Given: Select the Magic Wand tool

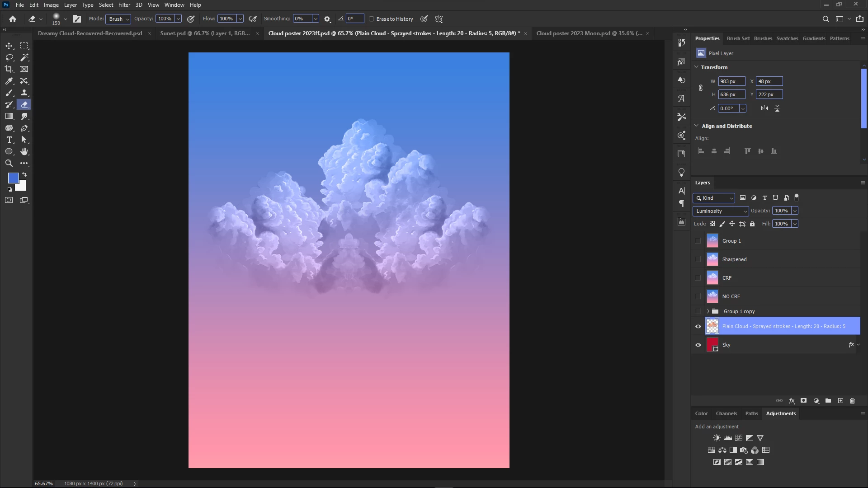Looking at the screenshot, I should [24, 57].
